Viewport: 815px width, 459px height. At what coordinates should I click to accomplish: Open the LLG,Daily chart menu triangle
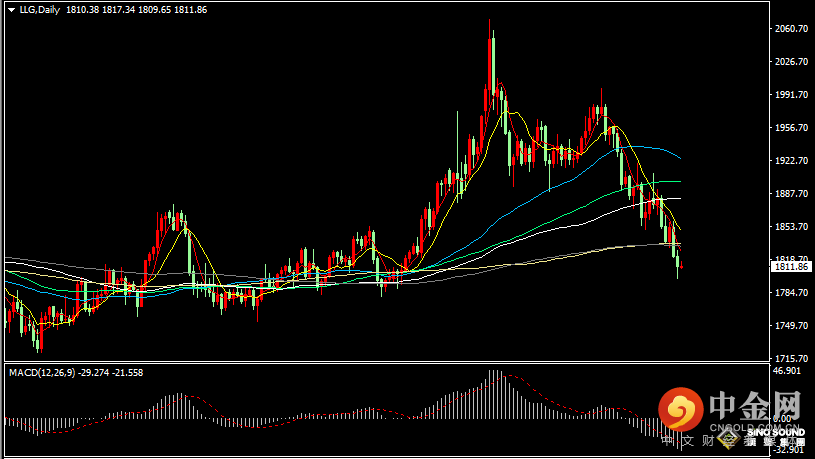pos(11,10)
